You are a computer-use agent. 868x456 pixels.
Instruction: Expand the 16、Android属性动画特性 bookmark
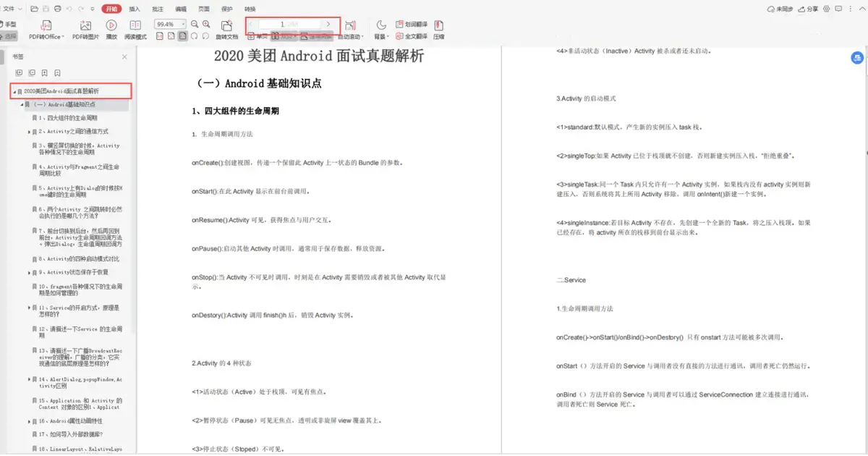coord(29,421)
